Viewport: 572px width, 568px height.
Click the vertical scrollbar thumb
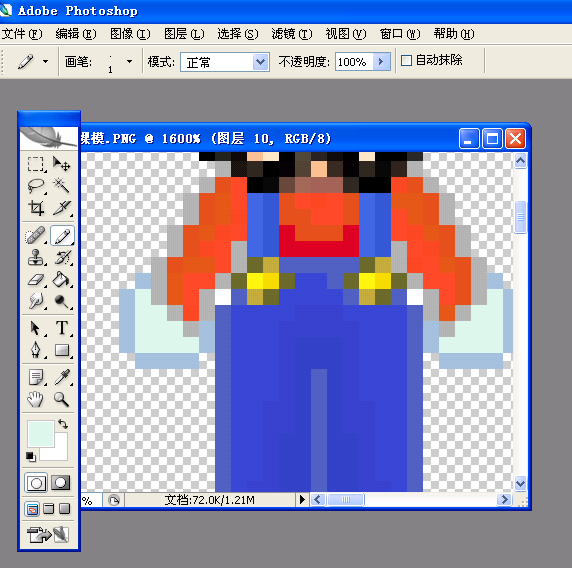(520, 217)
